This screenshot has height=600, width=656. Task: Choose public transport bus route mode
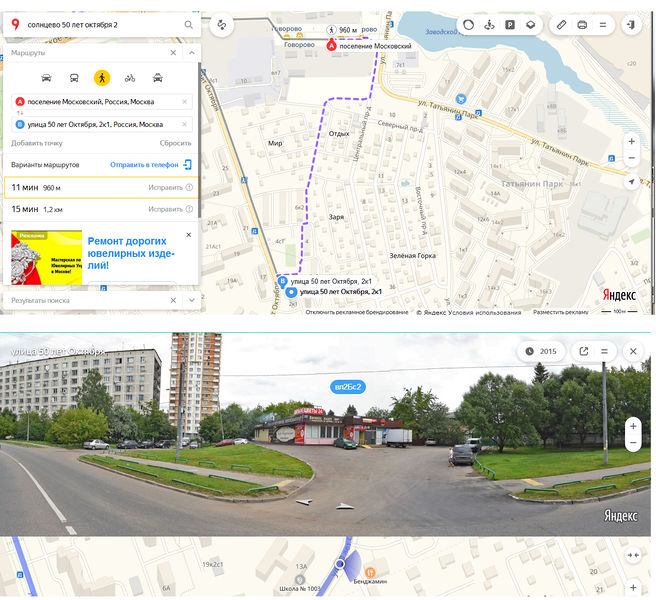(74, 78)
